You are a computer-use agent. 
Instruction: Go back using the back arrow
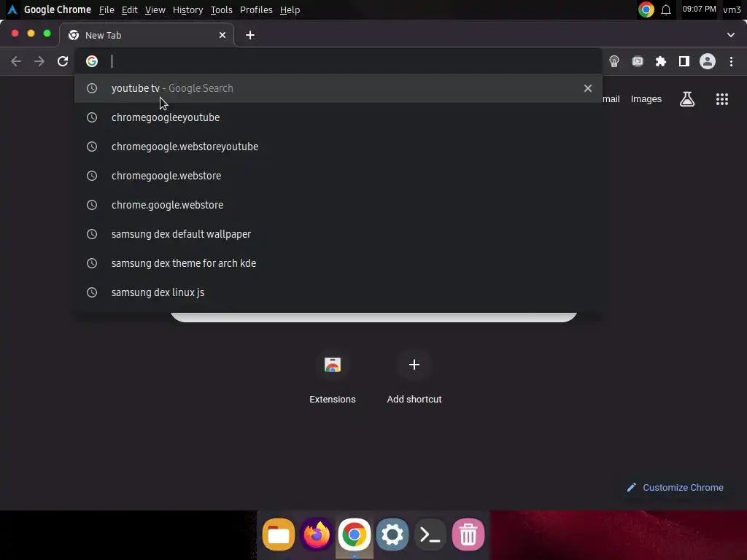tap(16, 61)
